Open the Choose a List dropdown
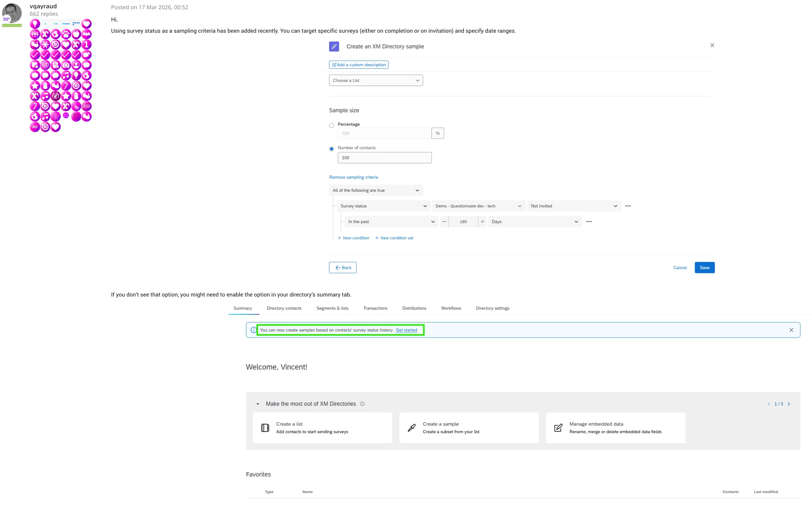The image size is (812, 505). pos(376,81)
